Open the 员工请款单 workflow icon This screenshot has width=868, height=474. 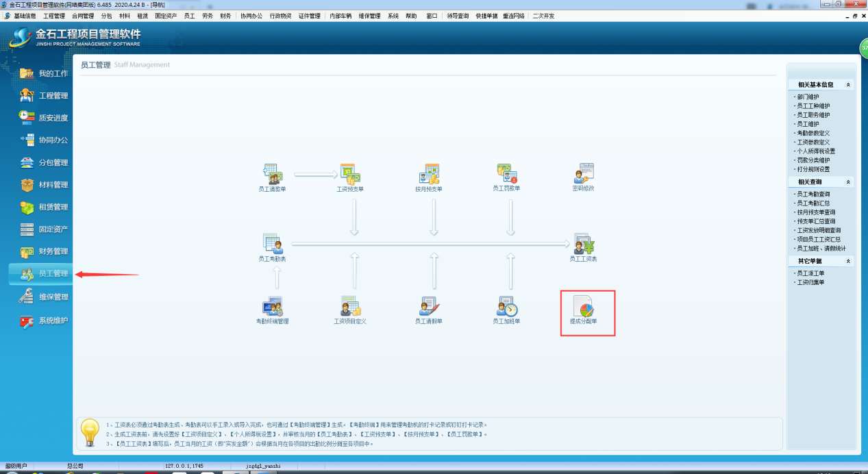[272, 174]
